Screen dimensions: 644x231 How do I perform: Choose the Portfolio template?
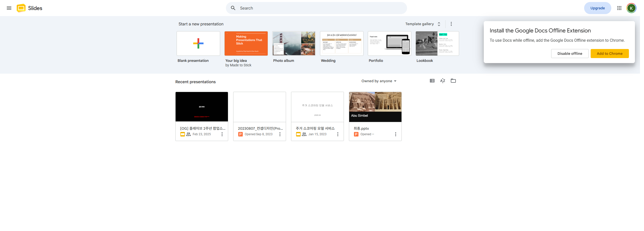pyautogui.click(x=389, y=43)
